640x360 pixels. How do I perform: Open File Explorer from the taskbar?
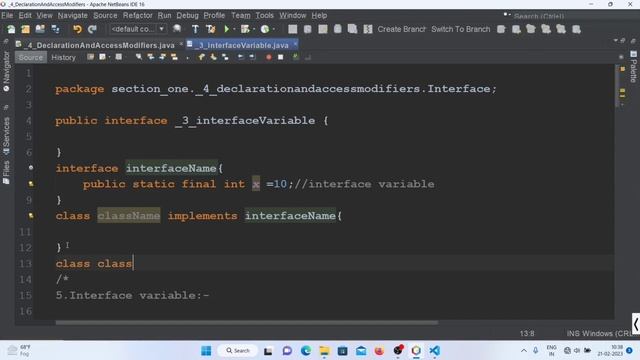[324, 351]
